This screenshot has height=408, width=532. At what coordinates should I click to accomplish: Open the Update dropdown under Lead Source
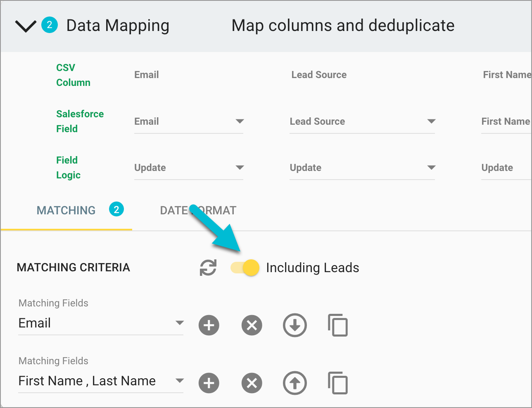click(x=432, y=168)
